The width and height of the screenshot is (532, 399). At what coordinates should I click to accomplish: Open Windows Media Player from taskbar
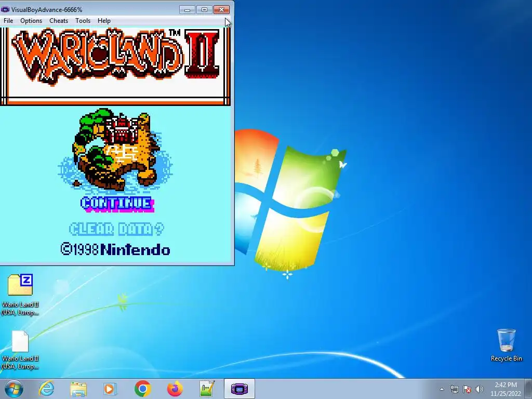[x=110, y=389]
